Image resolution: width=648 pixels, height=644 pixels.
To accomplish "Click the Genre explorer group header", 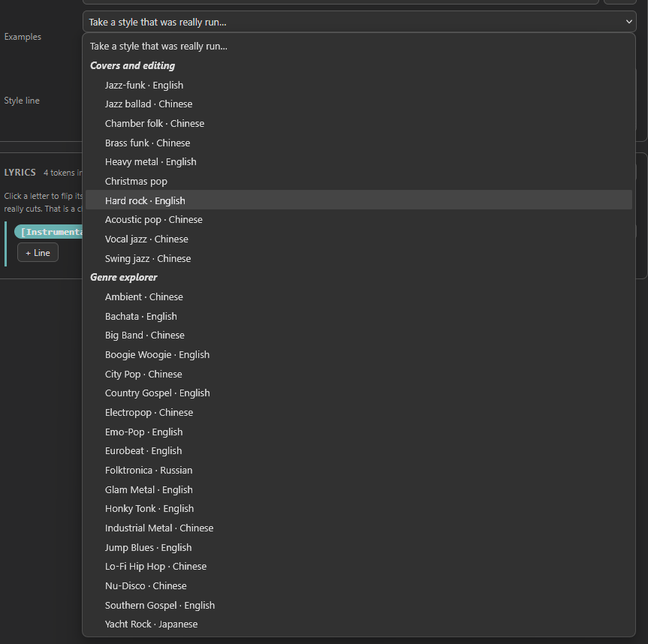I will click(x=124, y=278).
